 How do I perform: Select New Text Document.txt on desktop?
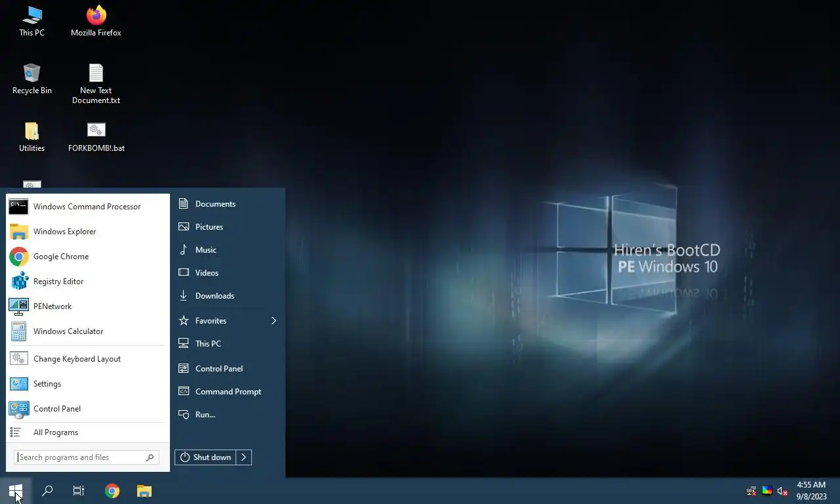96,84
